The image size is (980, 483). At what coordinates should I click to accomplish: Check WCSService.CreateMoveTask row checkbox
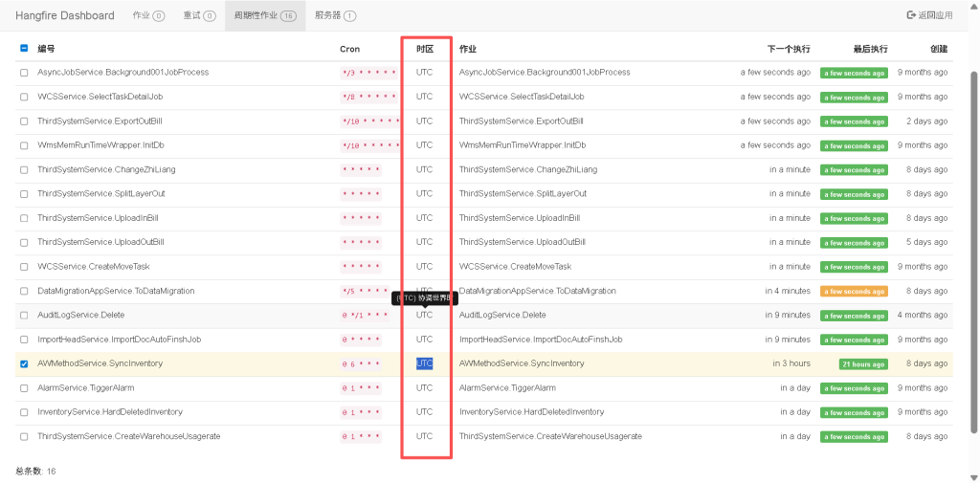coord(24,267)
